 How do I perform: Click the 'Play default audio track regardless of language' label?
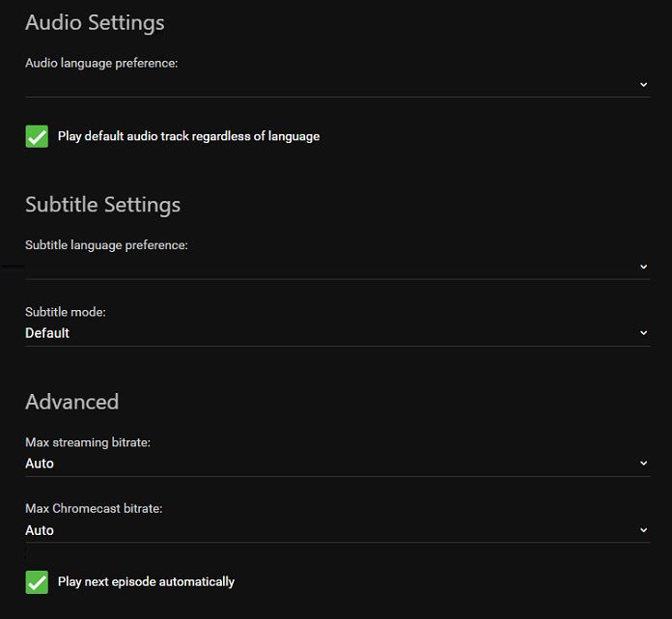coord(188,136)
